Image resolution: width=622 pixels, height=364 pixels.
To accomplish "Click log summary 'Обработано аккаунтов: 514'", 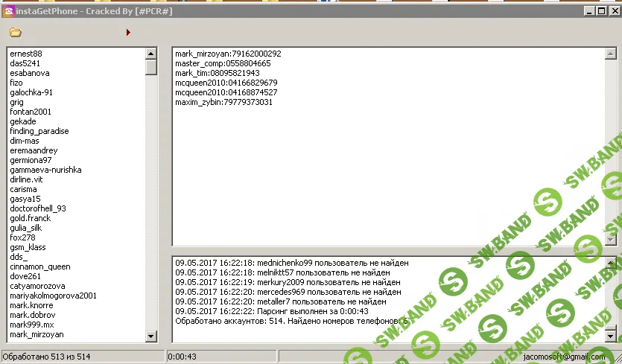I will coord(229,321).
